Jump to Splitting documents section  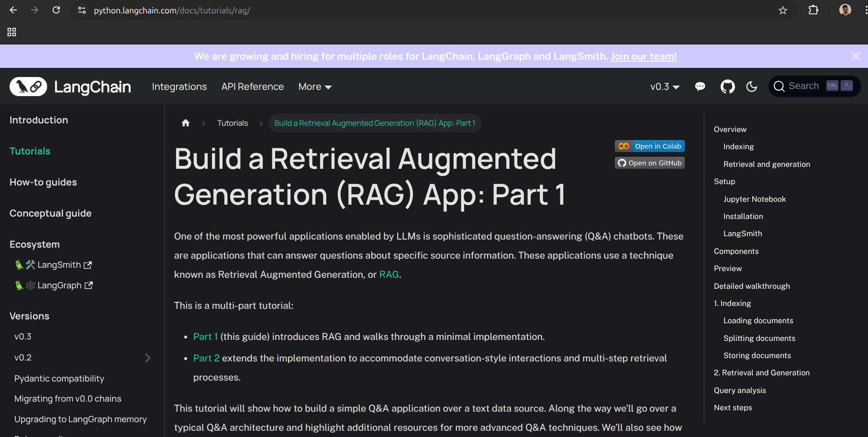[759, 338]
